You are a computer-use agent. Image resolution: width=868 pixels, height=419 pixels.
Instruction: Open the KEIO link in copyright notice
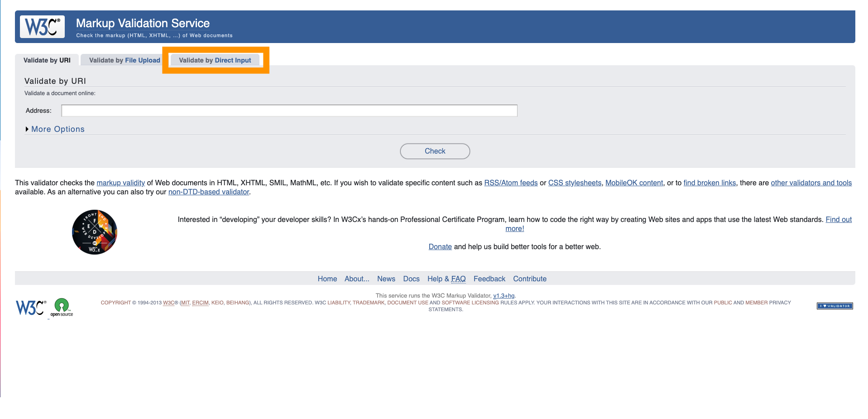pos(217,303)
